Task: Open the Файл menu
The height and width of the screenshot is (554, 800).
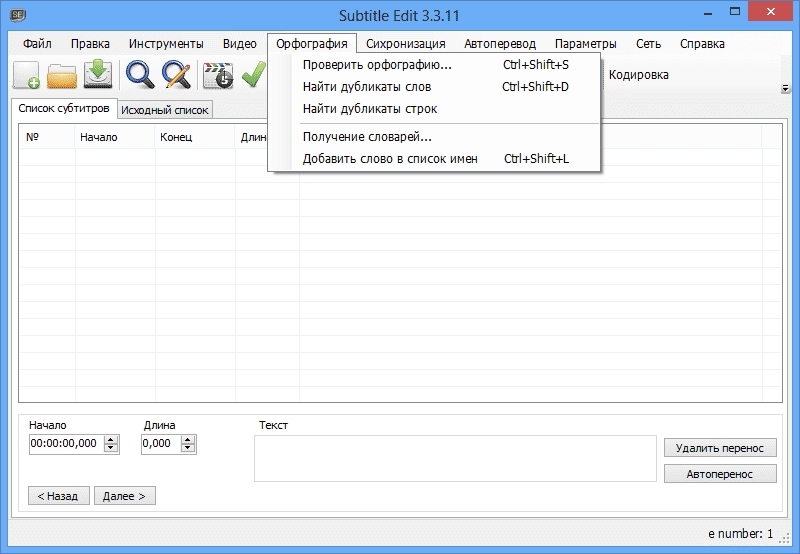Action: point(37,44)
